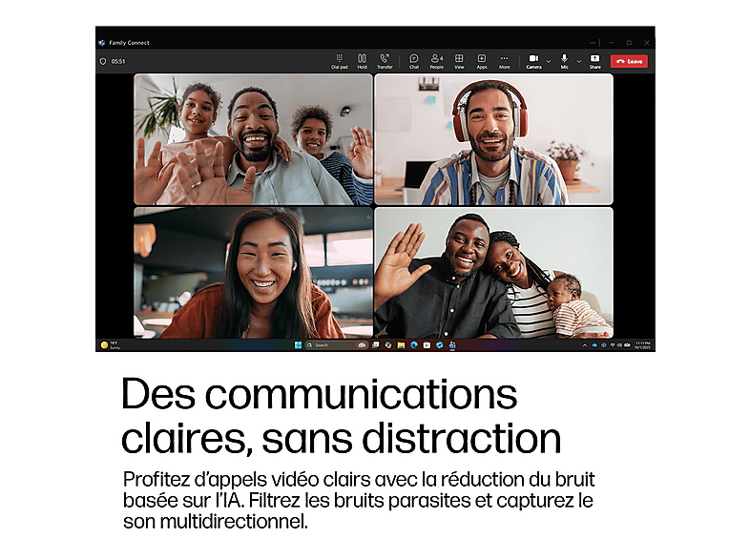Put the call on Hold
The width and height of the screenshot is (750, 560).
[x=362, y=61]
